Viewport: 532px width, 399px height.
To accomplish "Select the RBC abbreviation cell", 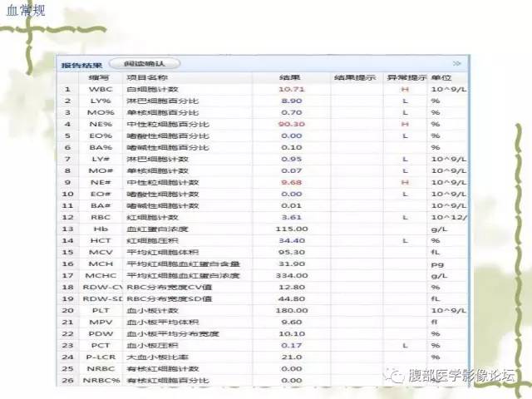I will [101, 218].
